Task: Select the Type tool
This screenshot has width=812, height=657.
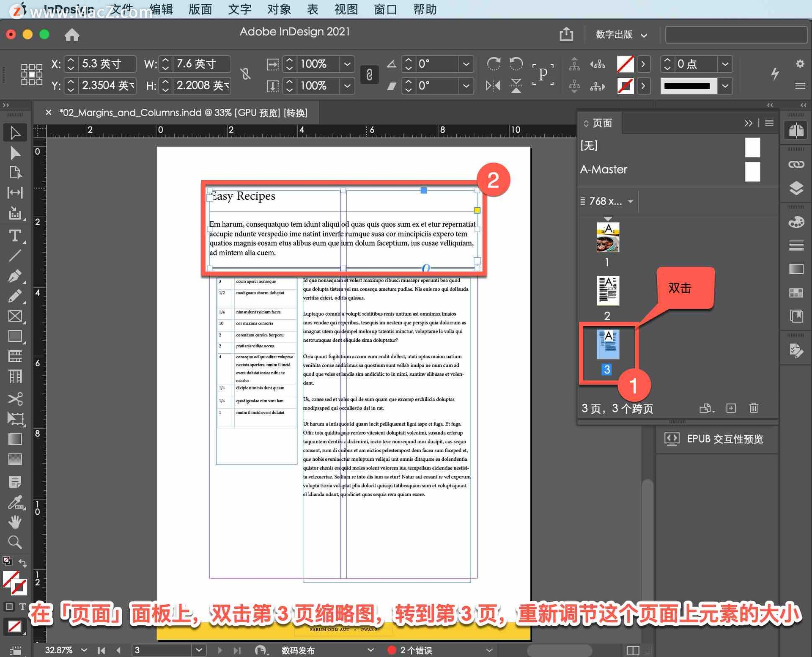Action: click(x=15, y=235)
